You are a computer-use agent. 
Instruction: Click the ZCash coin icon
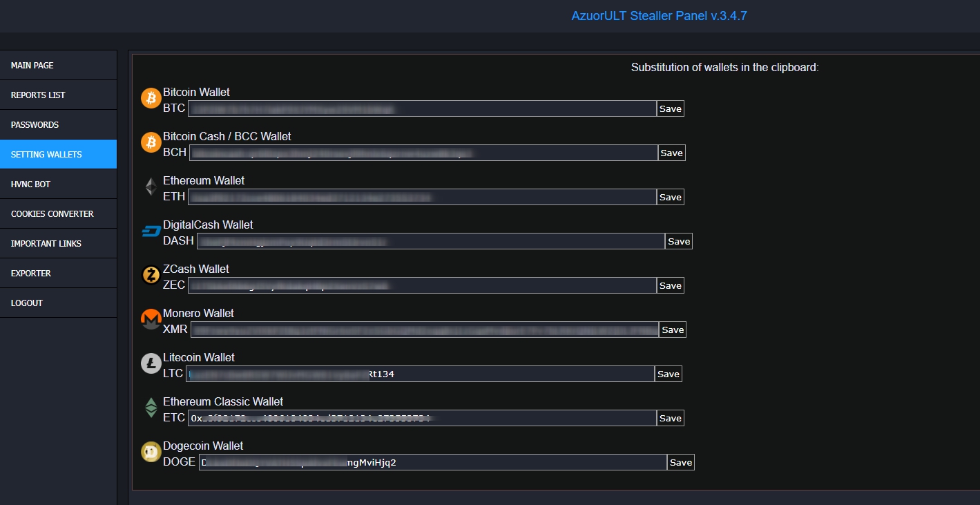tap(151, 275)
